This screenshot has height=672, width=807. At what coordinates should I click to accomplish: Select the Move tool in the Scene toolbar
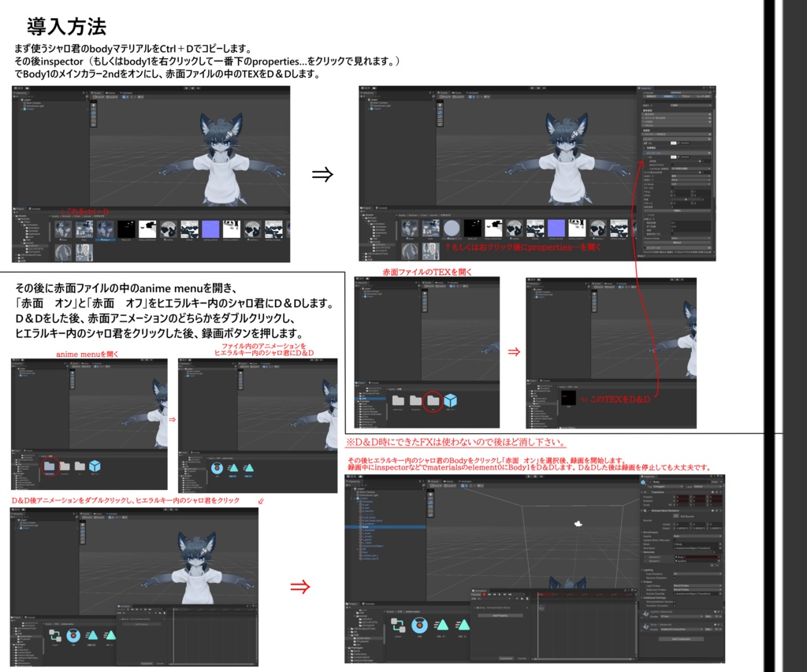[x=429, y=496]
